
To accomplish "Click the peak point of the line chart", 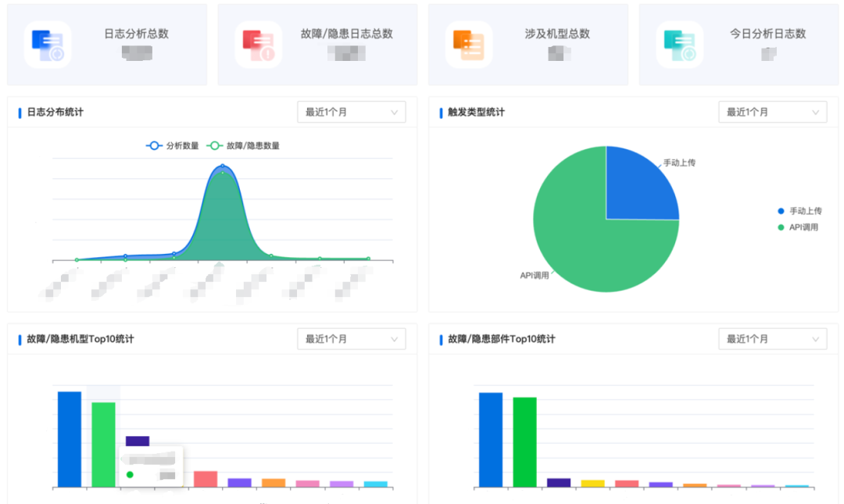I will pyautogui.click(x=222, y=166).
